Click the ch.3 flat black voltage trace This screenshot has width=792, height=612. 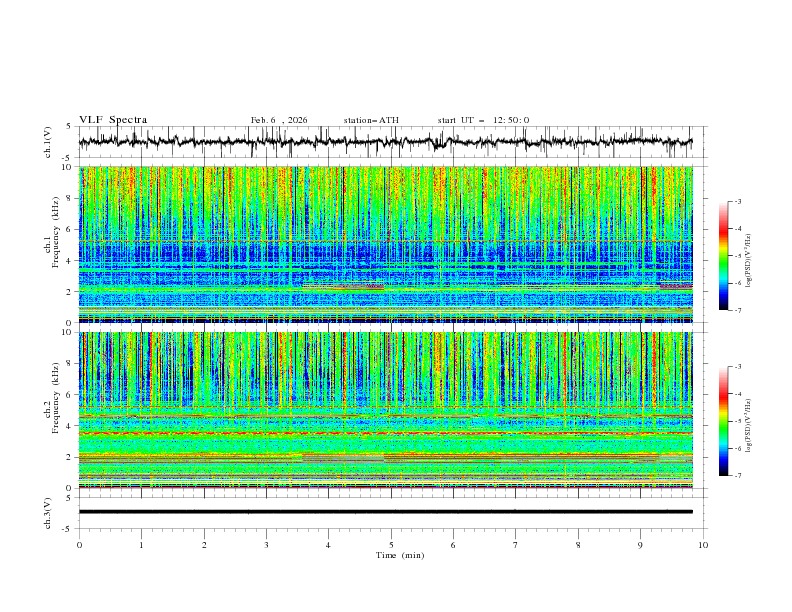(x=390, y=511)
